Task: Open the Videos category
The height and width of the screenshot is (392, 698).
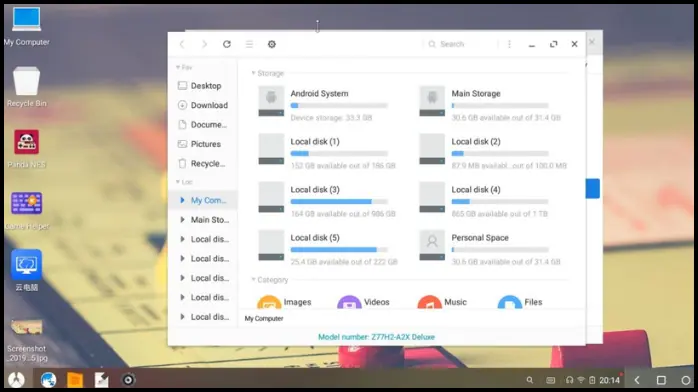Action: click(x=363, y=302)
